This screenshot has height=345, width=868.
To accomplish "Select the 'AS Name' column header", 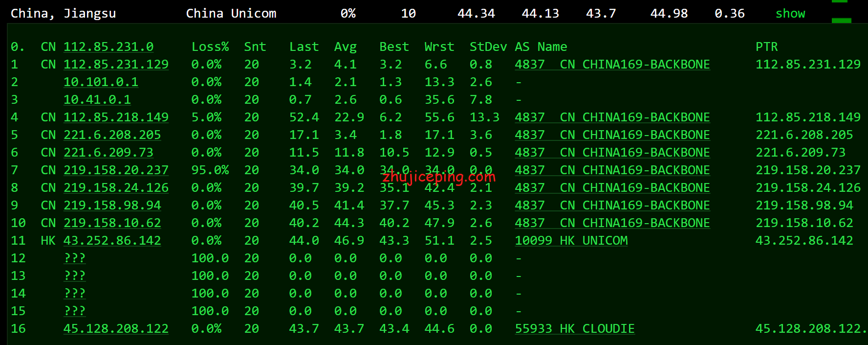I will [541, 46].
